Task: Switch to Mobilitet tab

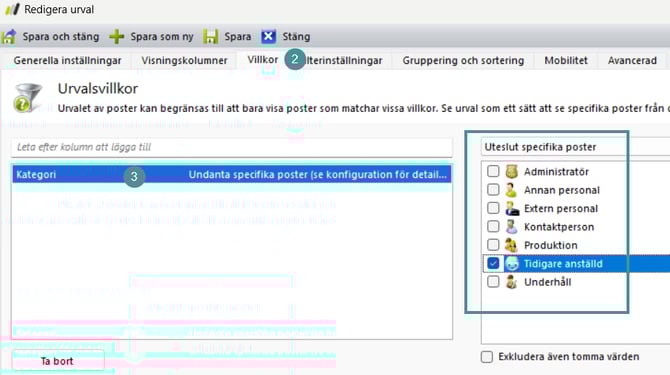Action: coord(566,60)
